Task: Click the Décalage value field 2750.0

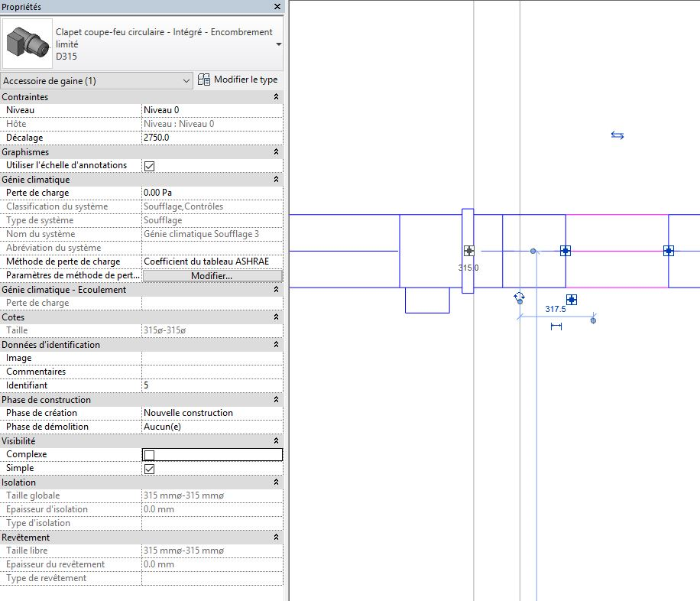Action: [x=212, y=138]
